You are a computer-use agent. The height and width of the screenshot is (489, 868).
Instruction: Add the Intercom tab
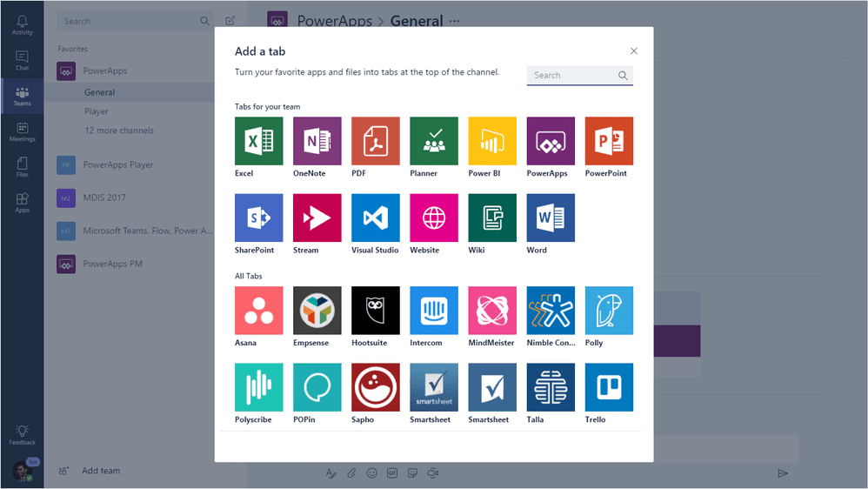[x=434, y=310]
